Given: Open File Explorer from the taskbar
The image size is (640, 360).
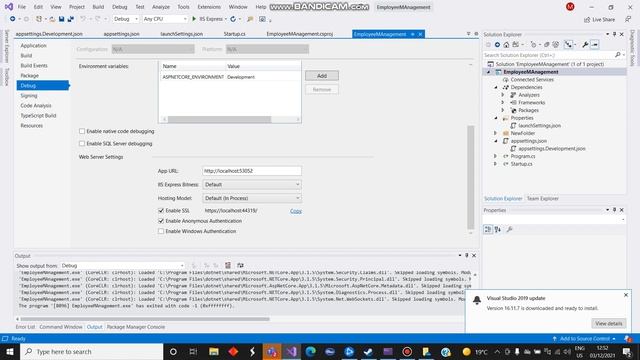Looking at the screenshot, I should tap(214, 351).
